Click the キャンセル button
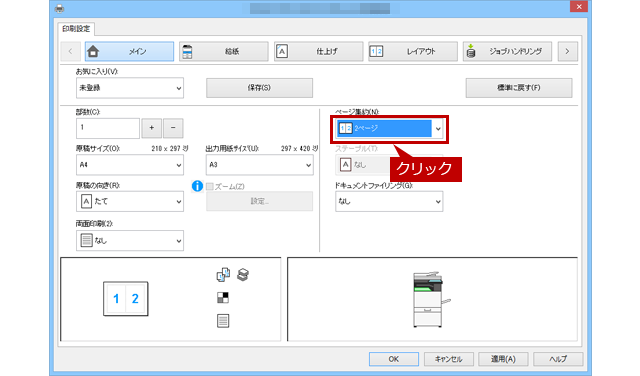Image resolution: width=640 pixels, height=376 pixels. coord(449,359)
